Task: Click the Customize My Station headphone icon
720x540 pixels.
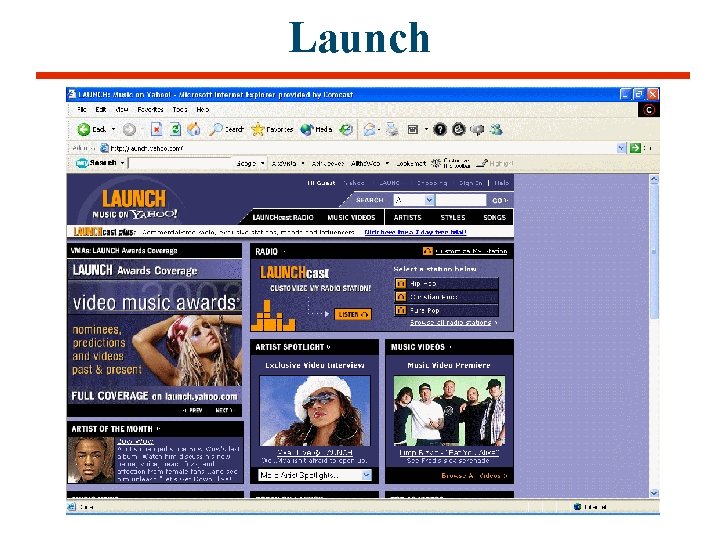Action: pyautogui.click(x=428, y=251)
